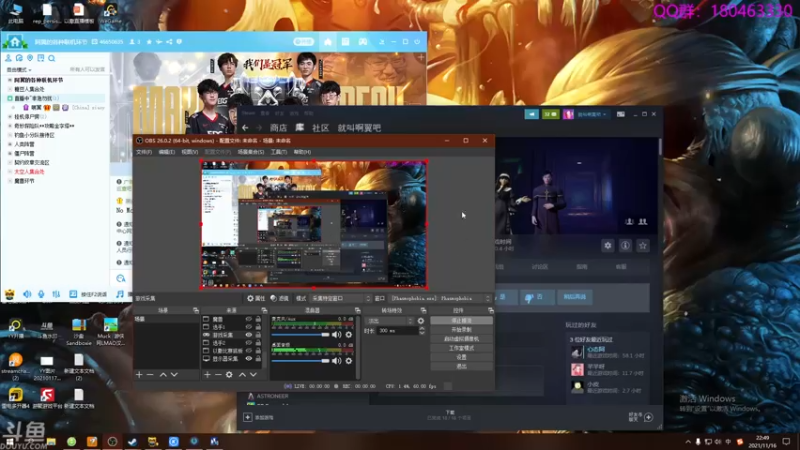Open OBS Settings from controls
This screenshot has height=450, width=800.
tap(462, 357)
